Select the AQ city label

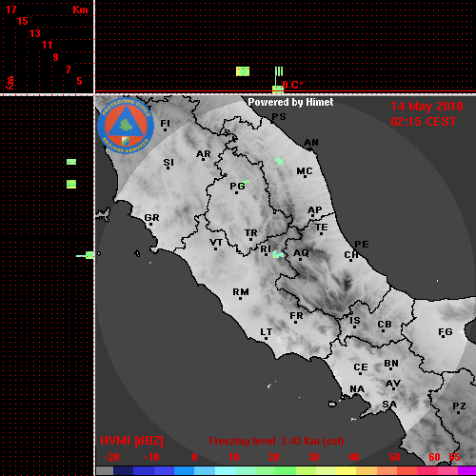point(301,252)
